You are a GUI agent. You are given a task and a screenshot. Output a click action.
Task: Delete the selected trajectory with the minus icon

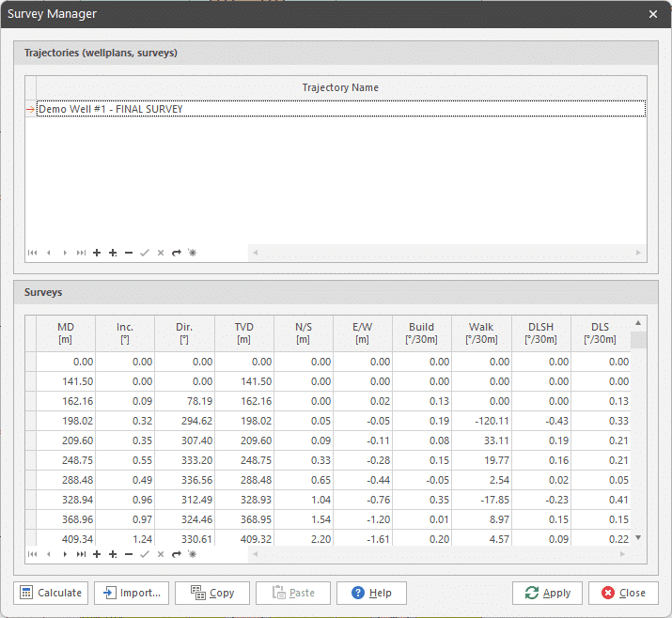tap(129, 253)
